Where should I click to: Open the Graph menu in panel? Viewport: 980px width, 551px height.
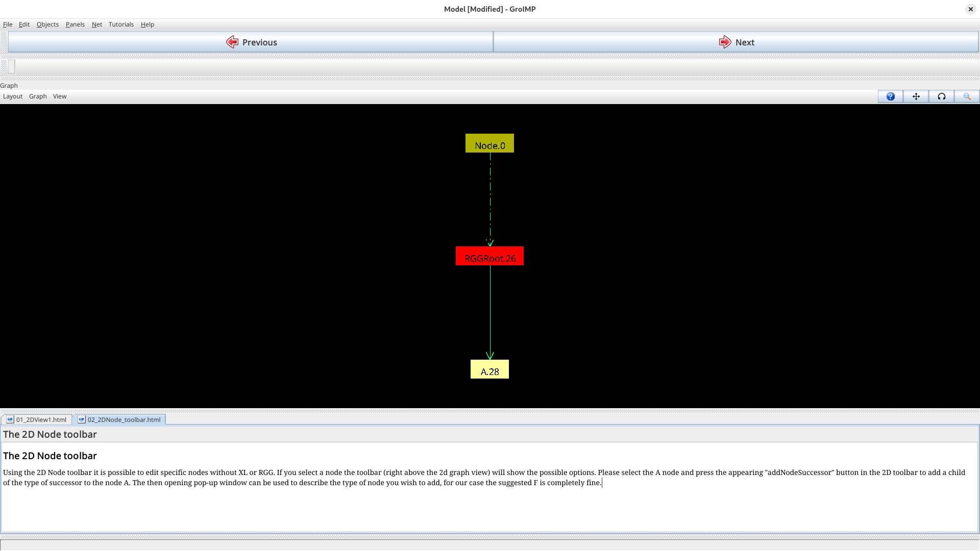pyautogui.click(x=38, y=96)
